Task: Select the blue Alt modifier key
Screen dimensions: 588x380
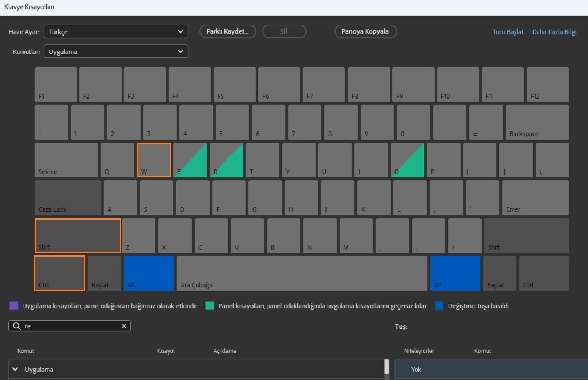Action: click(x=148, y=273)
